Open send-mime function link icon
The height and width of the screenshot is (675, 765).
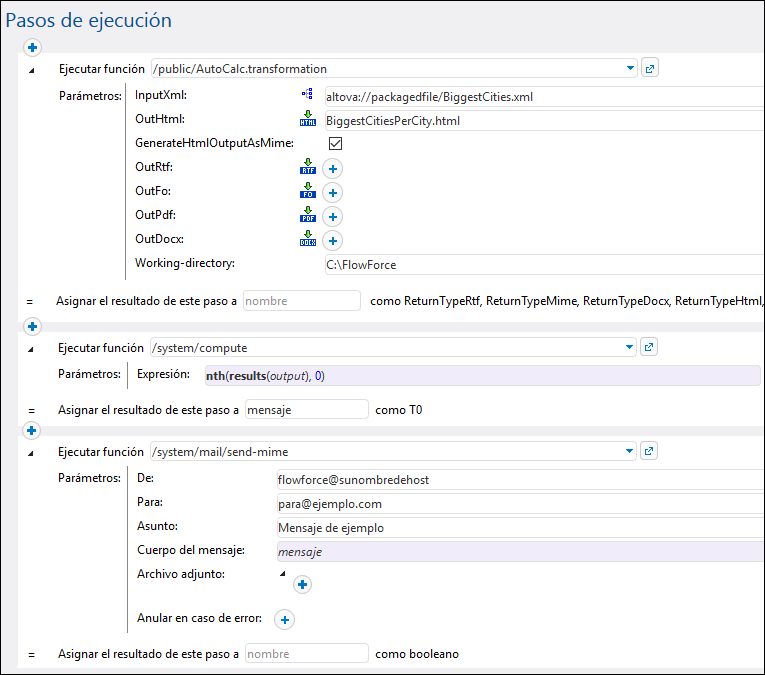pos(650,451)
